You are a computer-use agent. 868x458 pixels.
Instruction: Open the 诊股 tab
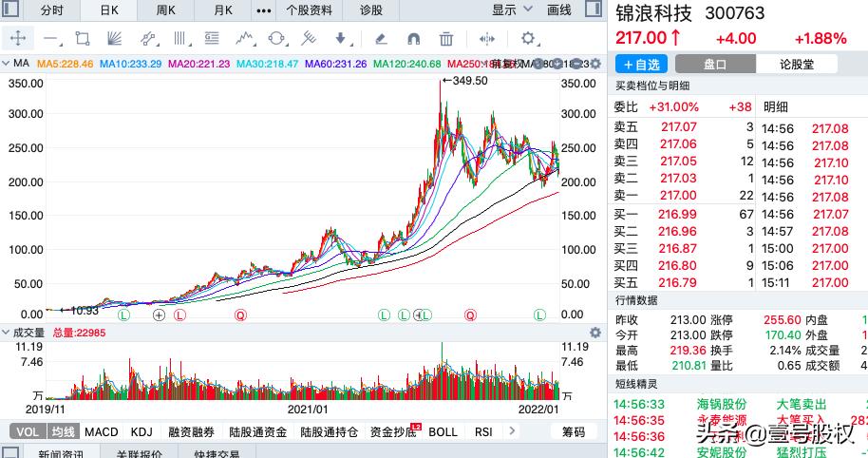371,10
